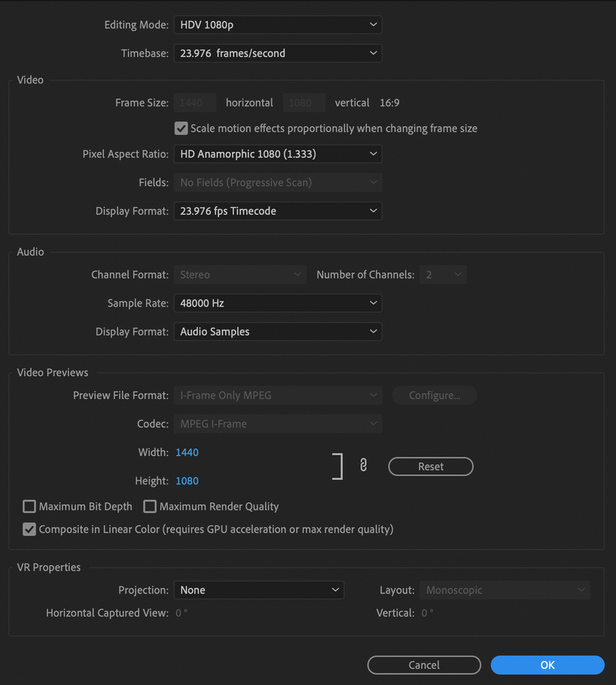
Task: Open the VR Projection dropdown
Action: click(258, 590)
